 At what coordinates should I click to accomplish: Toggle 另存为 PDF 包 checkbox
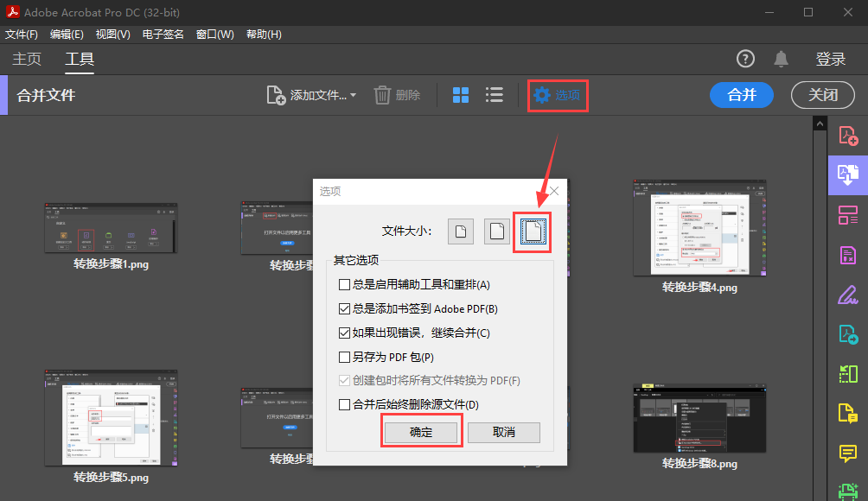tap(345, 357)
